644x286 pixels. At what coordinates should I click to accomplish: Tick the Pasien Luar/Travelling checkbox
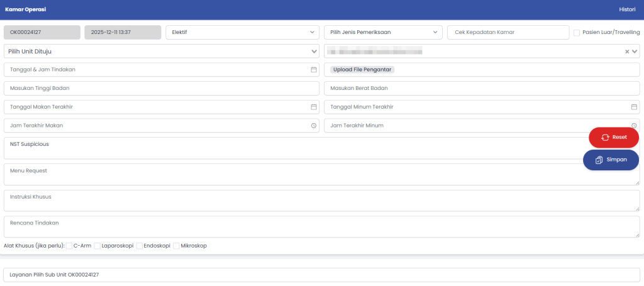coord(577,33)
